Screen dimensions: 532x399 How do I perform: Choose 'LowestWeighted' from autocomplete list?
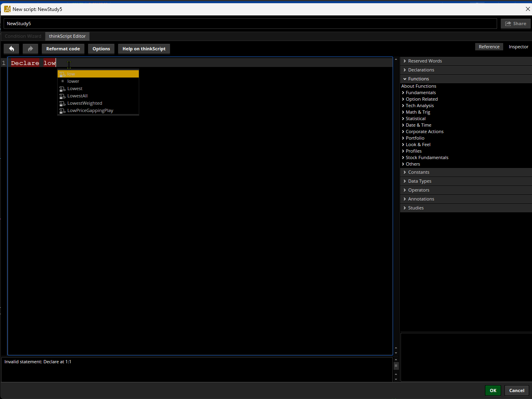coord(98,103)
